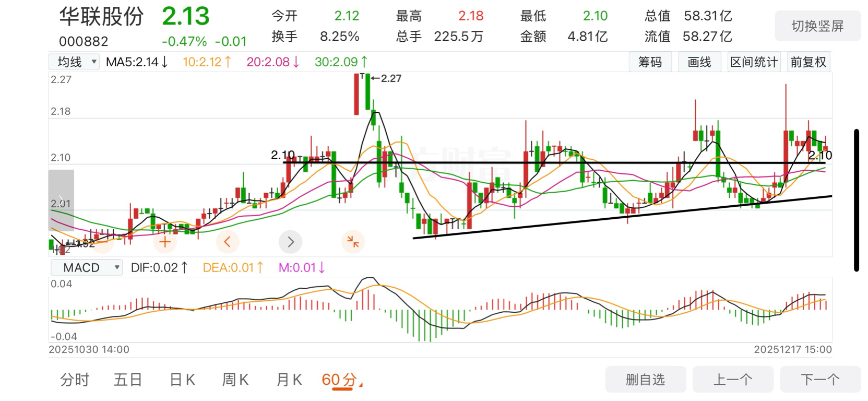
Task: Tap the MA5:2.14 indicator value
Action: point(137,62)
